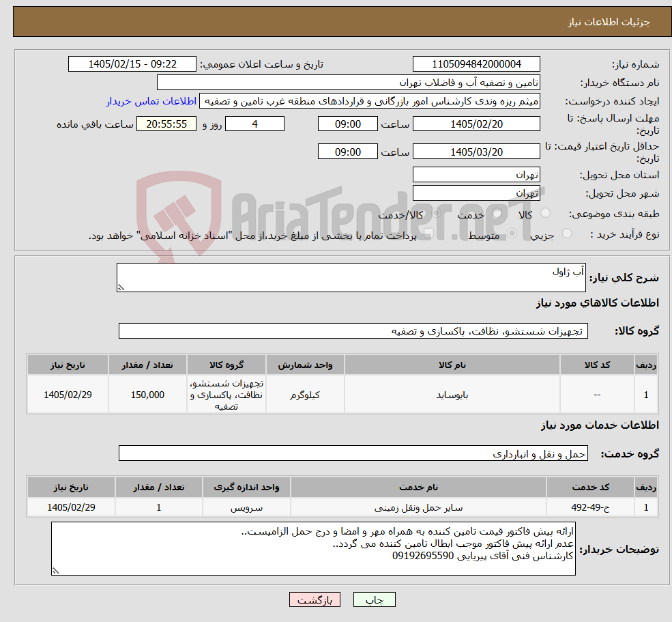Toggle the Islamic treasury payment checkbox
Viewport: 672px width, 622px height.
(428, 234)
